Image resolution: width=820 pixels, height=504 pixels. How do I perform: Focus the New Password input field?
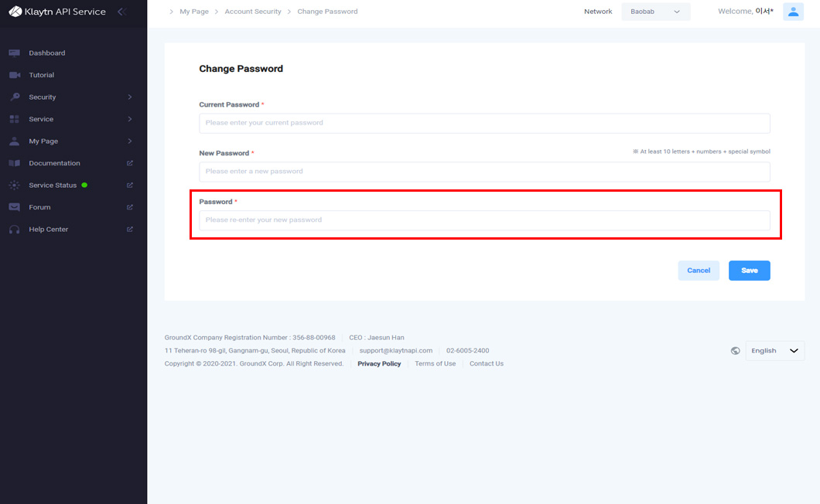coord(484,172)
